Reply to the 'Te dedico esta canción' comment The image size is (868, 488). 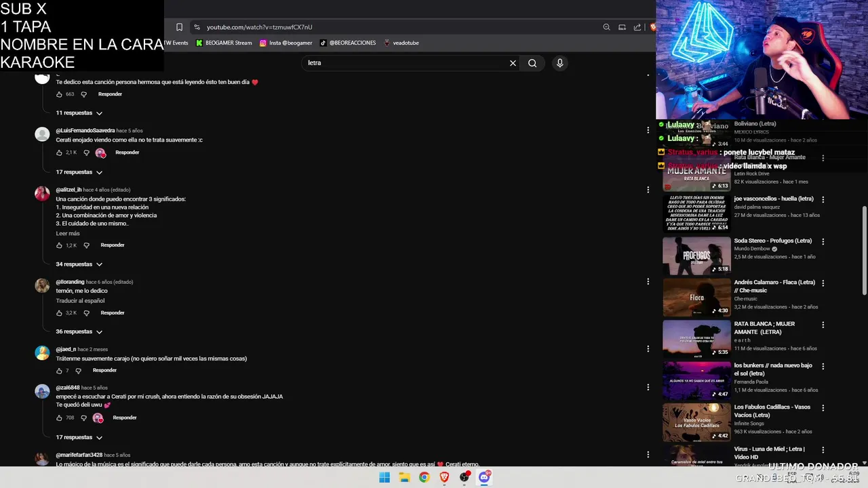[110, 94]
